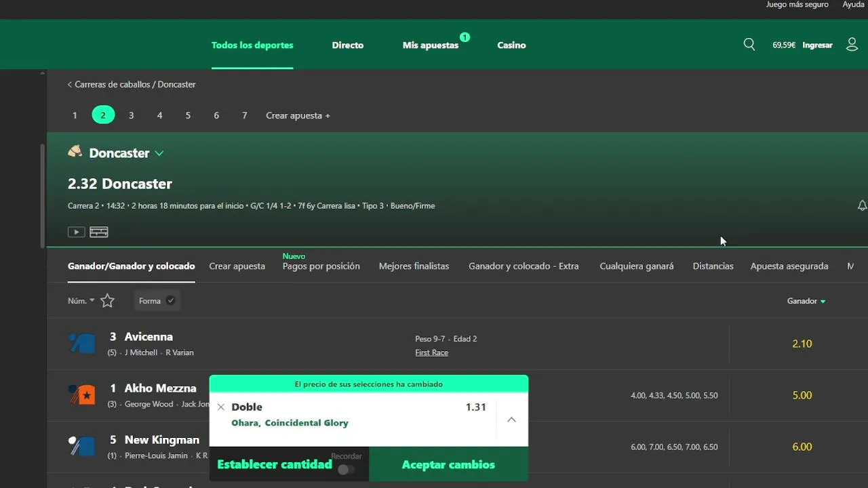Toggle the Recordar switch
Viewport: 868px width, 488px height.
tap(347, 469)
